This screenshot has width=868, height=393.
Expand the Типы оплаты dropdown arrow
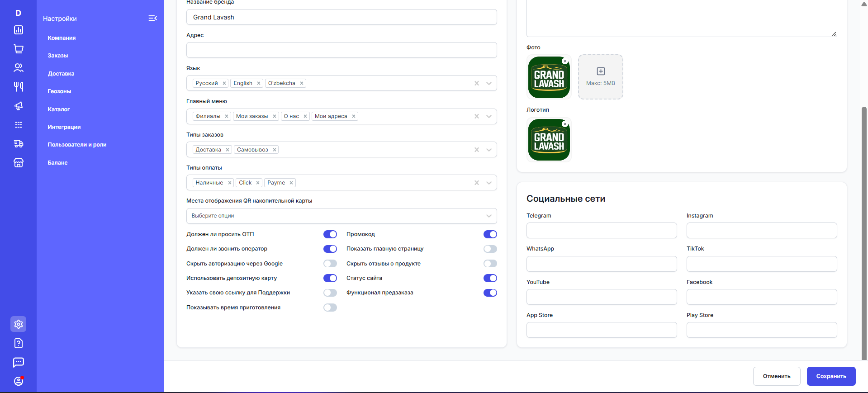click(489, 183)
